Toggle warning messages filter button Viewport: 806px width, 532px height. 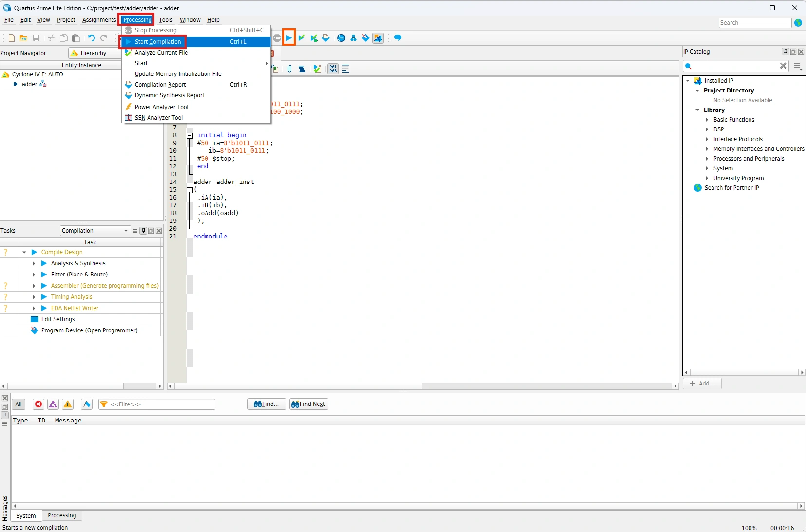click(x=68, y=404)
